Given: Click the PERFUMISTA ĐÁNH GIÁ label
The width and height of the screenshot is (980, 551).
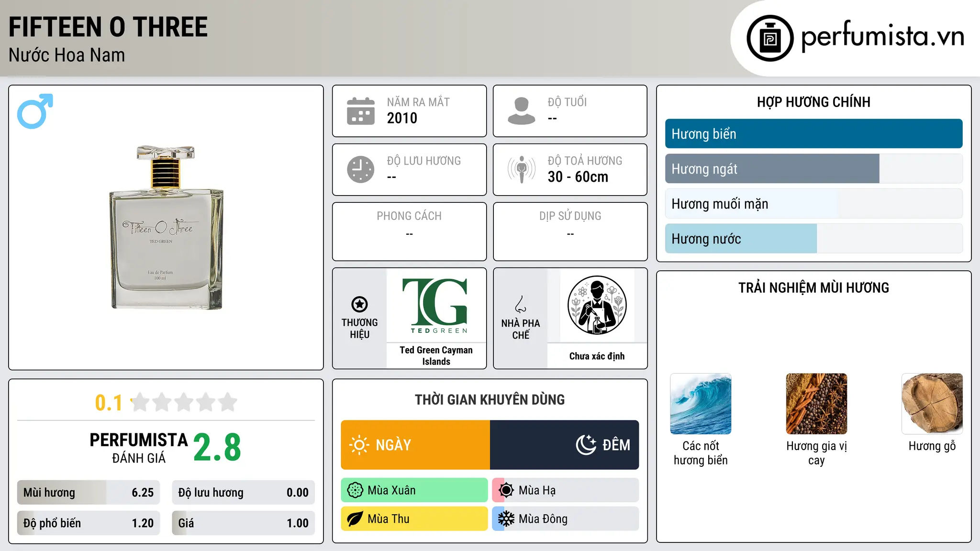Looking at the screenshot, I should point(139,448).
